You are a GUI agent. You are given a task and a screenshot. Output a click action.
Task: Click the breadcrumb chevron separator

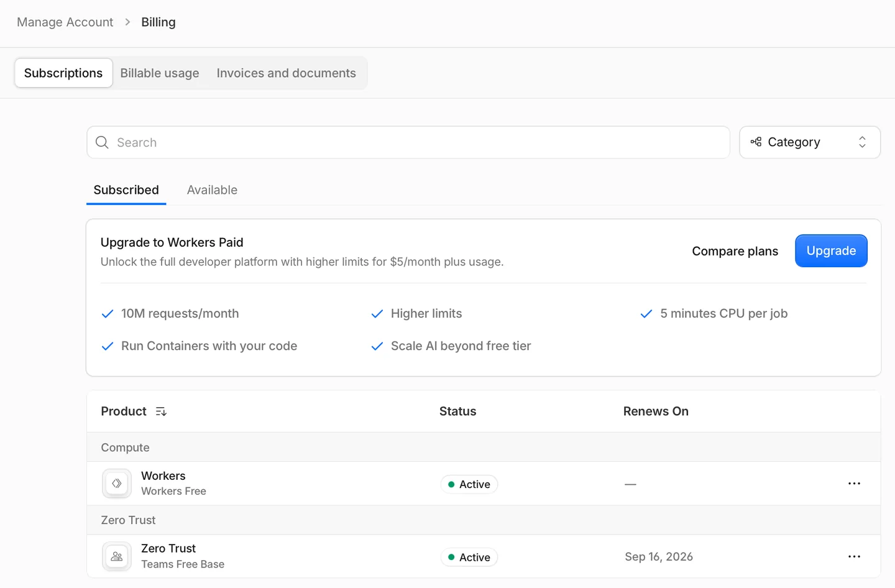pos(127,22)
